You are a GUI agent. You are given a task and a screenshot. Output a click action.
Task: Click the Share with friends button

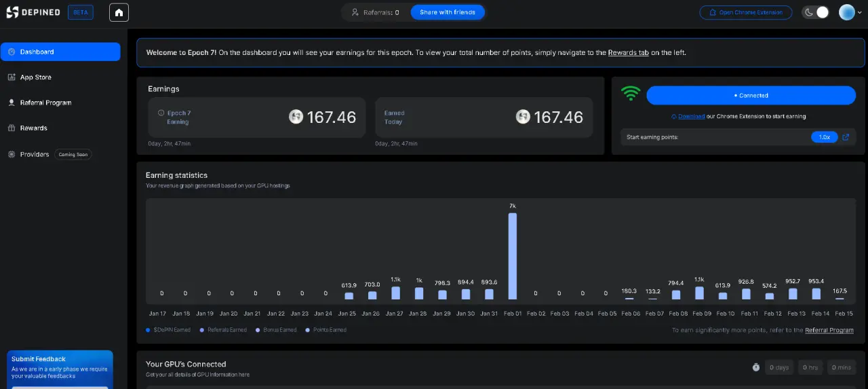pos(448,12)
